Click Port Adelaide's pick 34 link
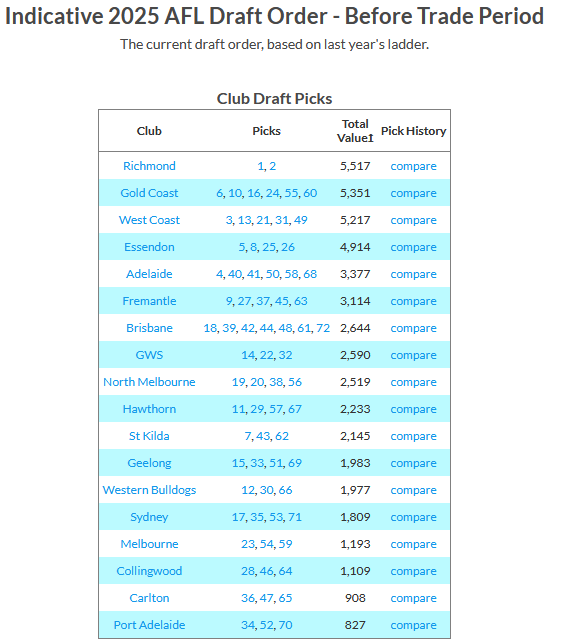 tap(248, 625)
